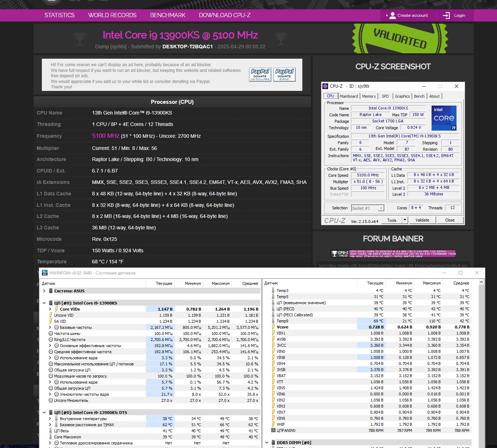Open the BENCHMARK page
The image size is (497, 448).
point(168,15)
